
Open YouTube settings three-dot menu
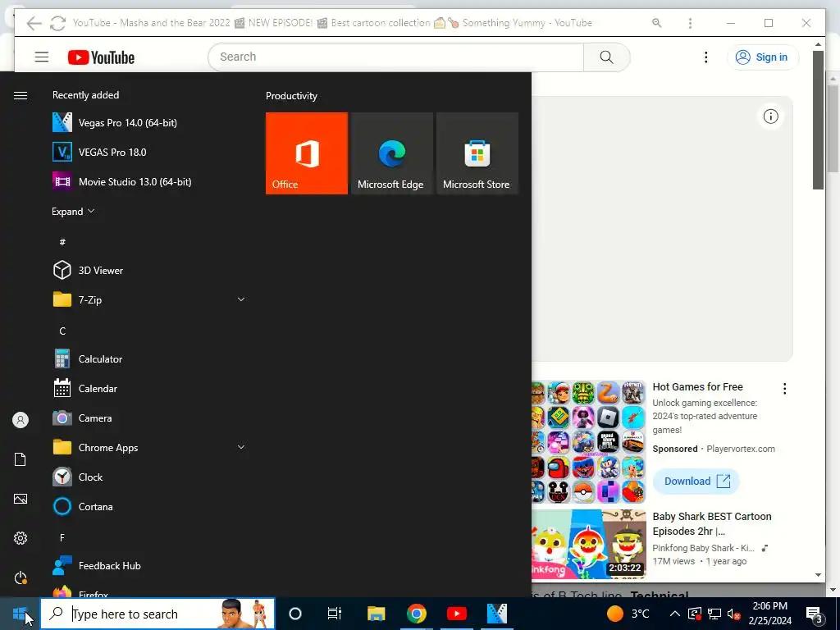tap(706, 57)
